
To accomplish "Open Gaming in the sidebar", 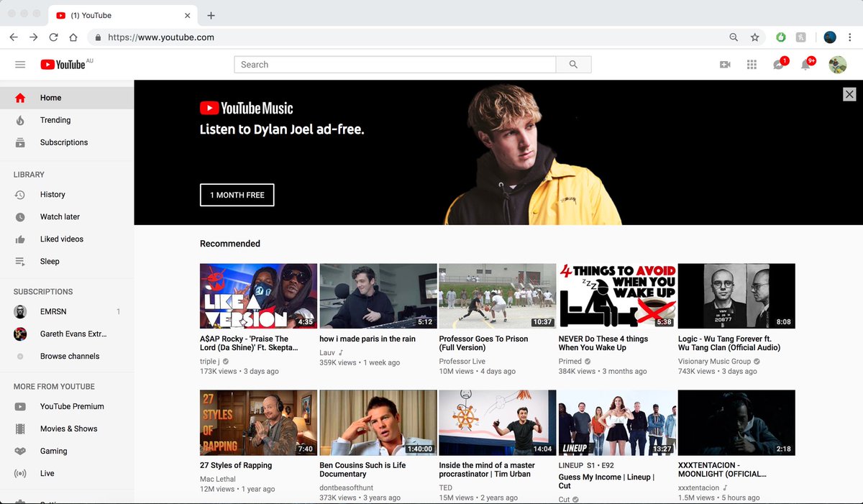I will click(67, 451).
